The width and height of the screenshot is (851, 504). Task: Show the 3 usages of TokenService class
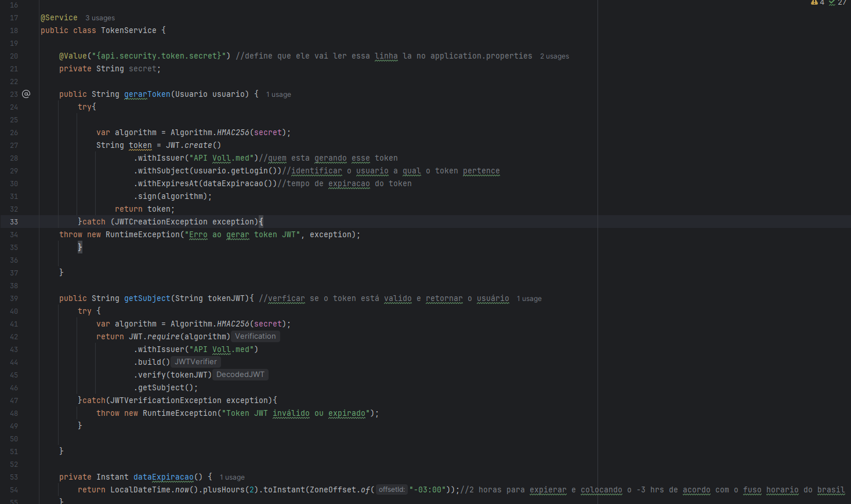click(100, 18)
